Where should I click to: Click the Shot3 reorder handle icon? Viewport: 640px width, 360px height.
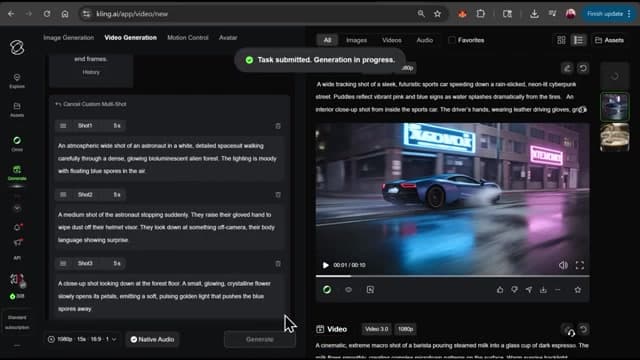[x=63, y=264]
